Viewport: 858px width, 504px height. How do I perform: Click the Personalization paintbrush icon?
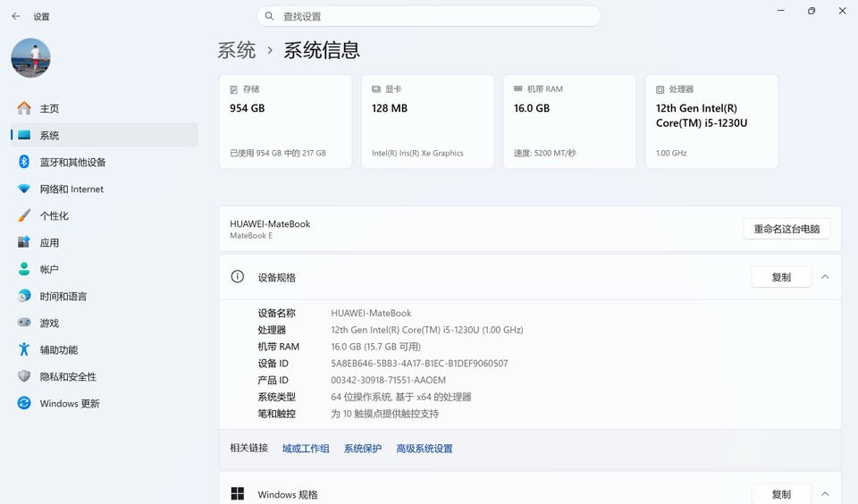24,215
